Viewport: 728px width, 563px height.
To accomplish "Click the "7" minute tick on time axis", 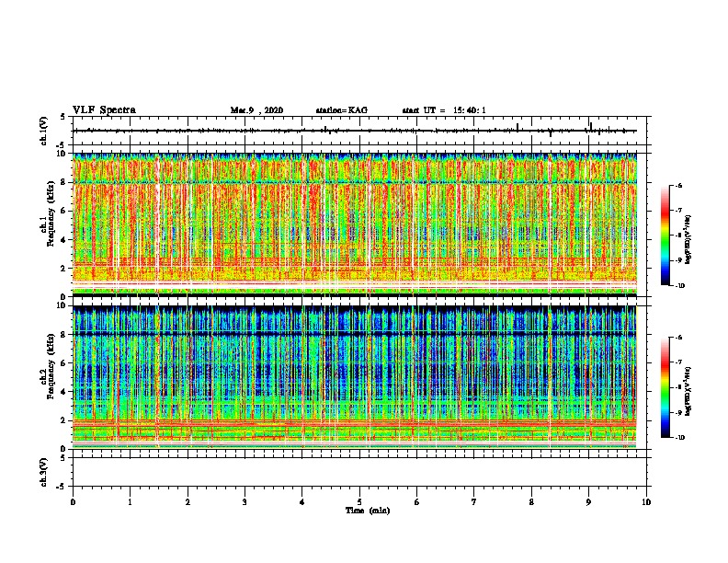I will [474, 502].
